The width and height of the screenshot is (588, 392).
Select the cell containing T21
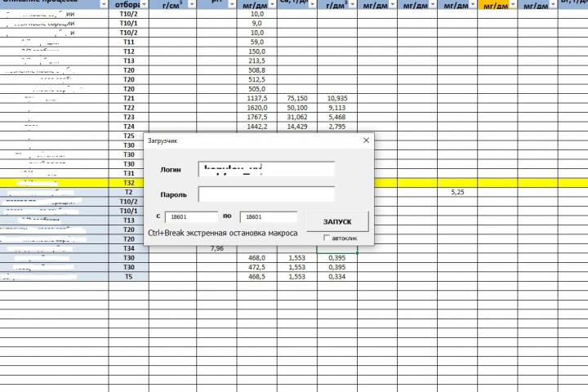point(129,98)
